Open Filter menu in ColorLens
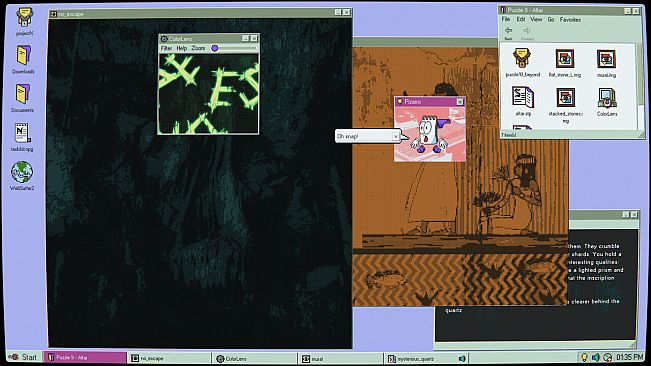The height and width of the screenshot is (366, 651). point(166,48)
